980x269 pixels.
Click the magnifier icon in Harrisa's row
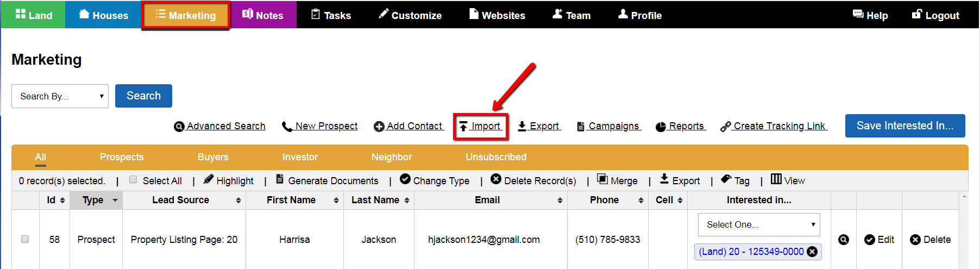pos(843,240)
